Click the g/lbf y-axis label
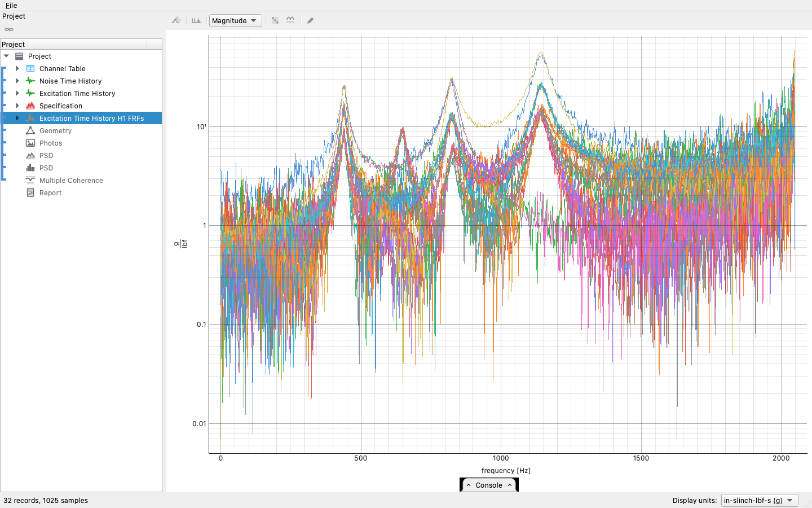This screenshot has height=508, width=812. (180, 244)
